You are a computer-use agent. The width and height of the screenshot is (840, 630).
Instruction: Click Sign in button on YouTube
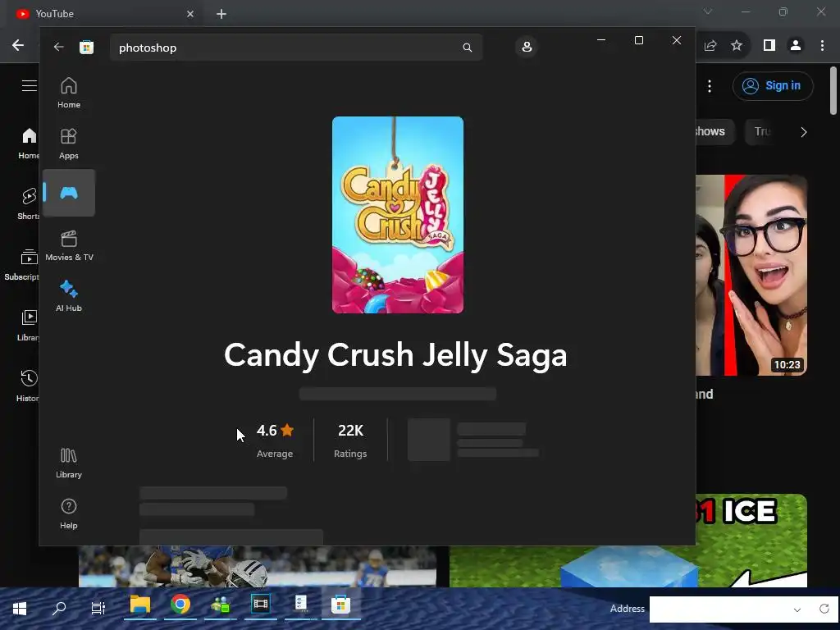tap(773, 85)
